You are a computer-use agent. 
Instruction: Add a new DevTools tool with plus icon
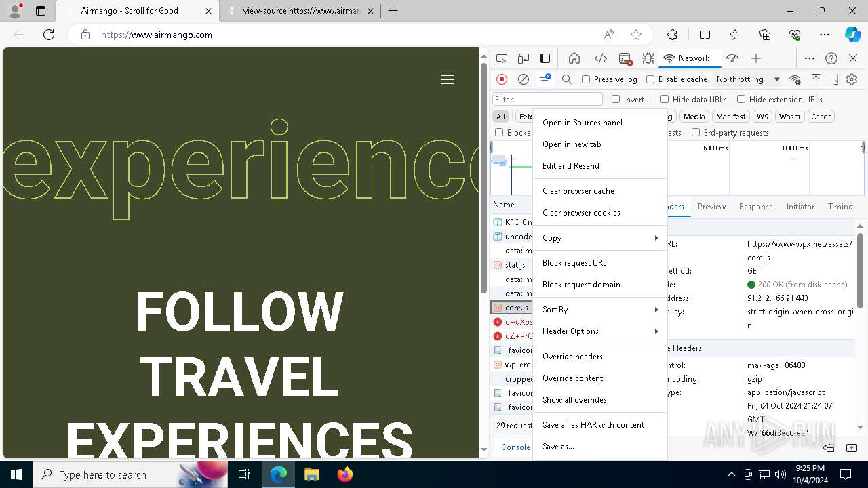coord(756,58)
